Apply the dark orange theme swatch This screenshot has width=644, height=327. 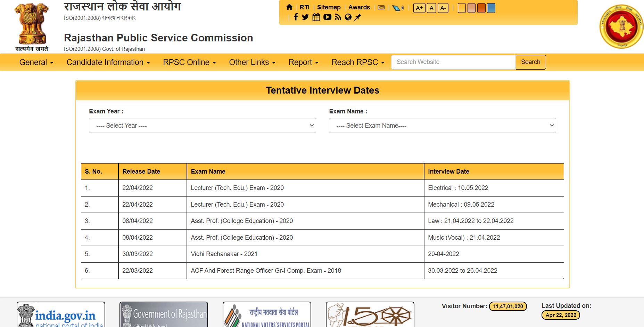click(x=481, y=8)
